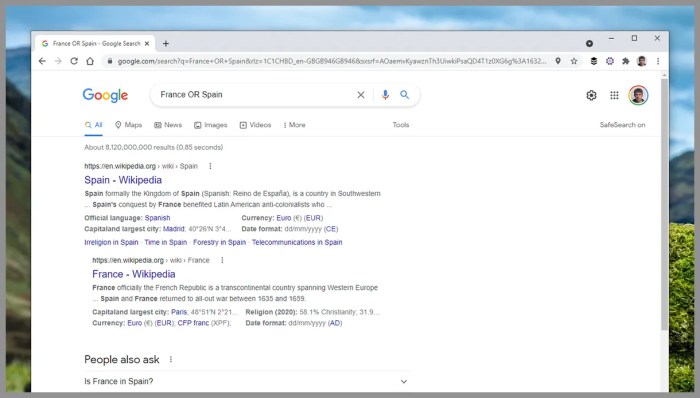Click the padlock site info icon

[x=109, y=61]
